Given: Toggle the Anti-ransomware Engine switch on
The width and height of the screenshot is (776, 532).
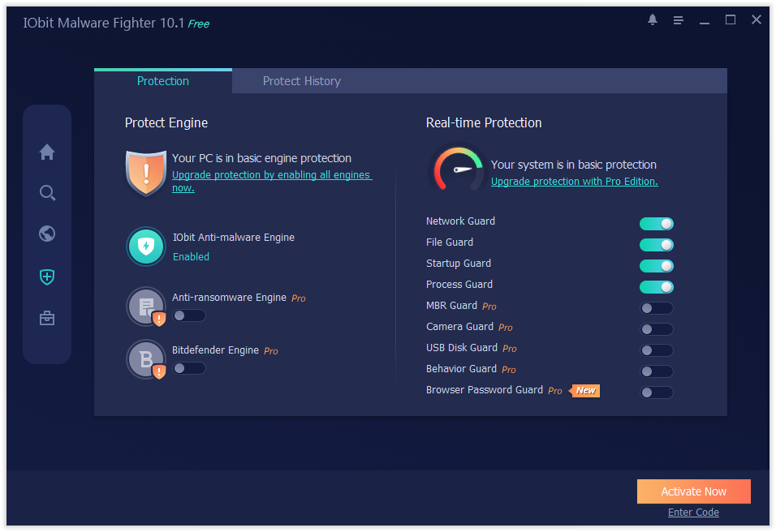Looking at the screenshot, I should pos(189,315).
